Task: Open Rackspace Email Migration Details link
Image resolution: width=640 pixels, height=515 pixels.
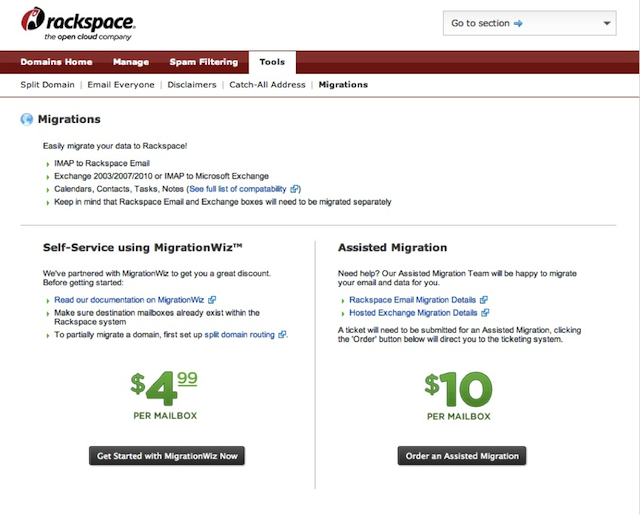Action: [413, 300]
